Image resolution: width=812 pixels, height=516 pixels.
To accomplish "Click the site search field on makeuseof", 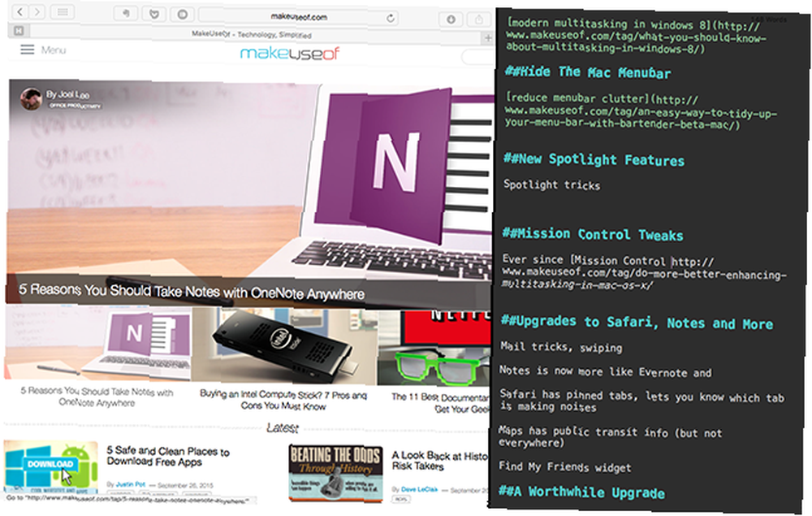I will click(x=477, y=57).
